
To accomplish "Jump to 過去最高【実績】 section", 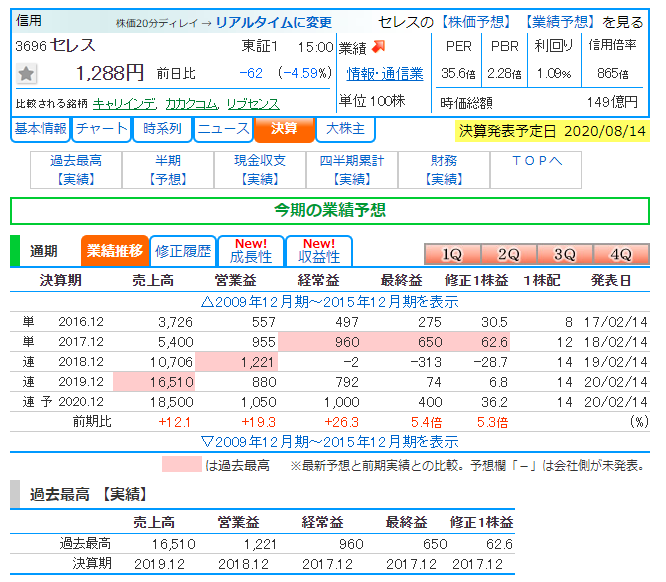I will [76, 170].
